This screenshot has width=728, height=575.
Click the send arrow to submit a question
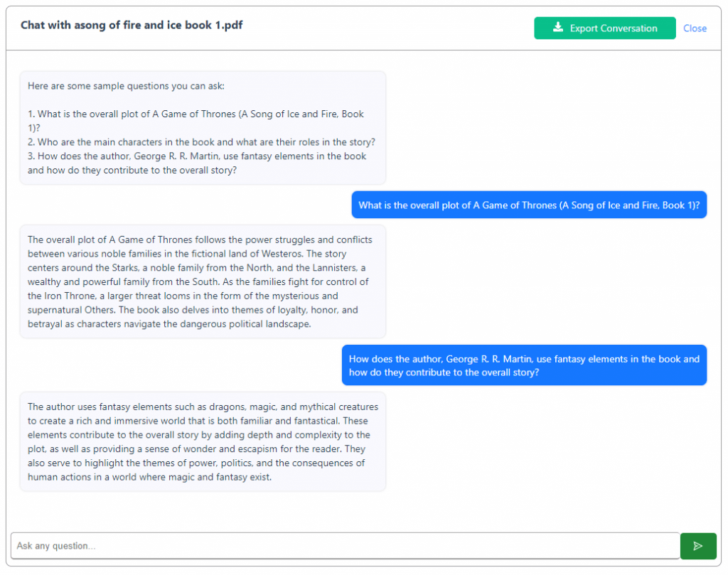click(698, 546)
